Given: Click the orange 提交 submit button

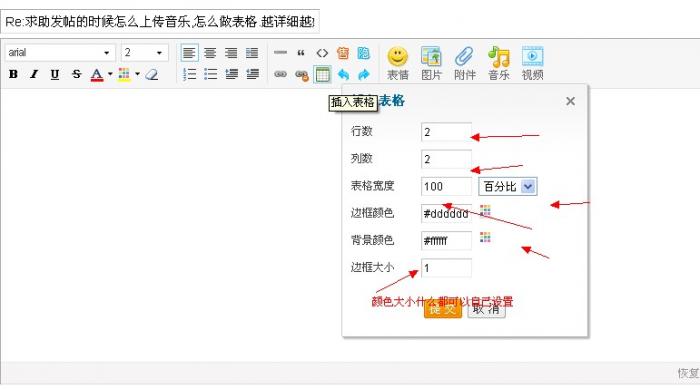Looking at the screenshot, I should click(442, 310).
